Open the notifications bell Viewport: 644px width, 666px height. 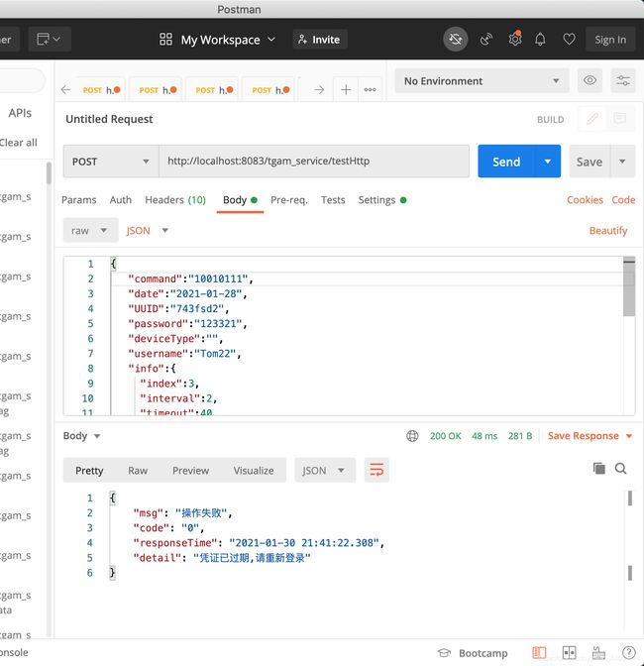(x=540, y=40)
